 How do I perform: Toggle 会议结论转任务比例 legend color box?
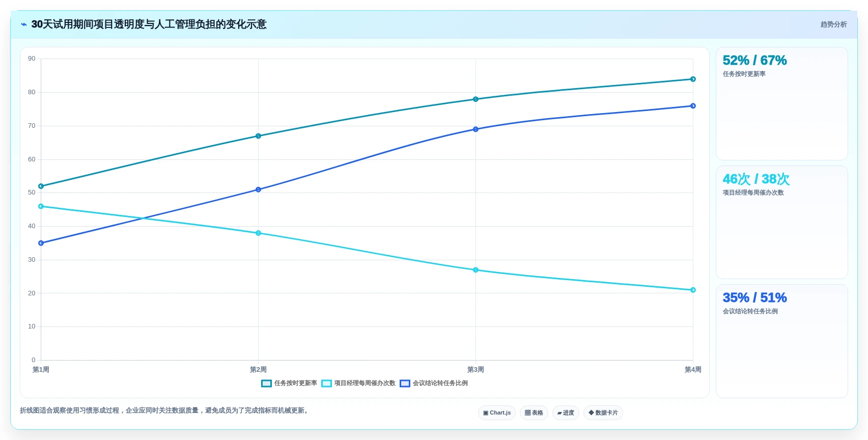[405, 383]
